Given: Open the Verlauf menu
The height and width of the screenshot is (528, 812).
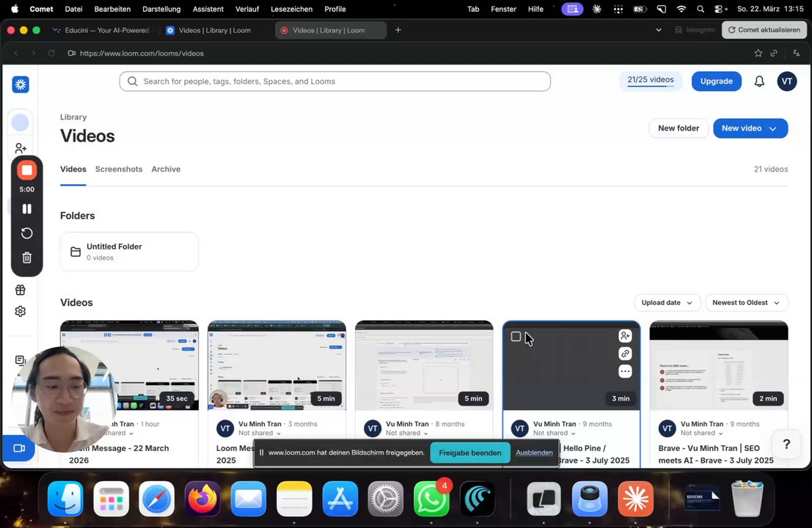Looking at the screenshot, I should [247, 9].
